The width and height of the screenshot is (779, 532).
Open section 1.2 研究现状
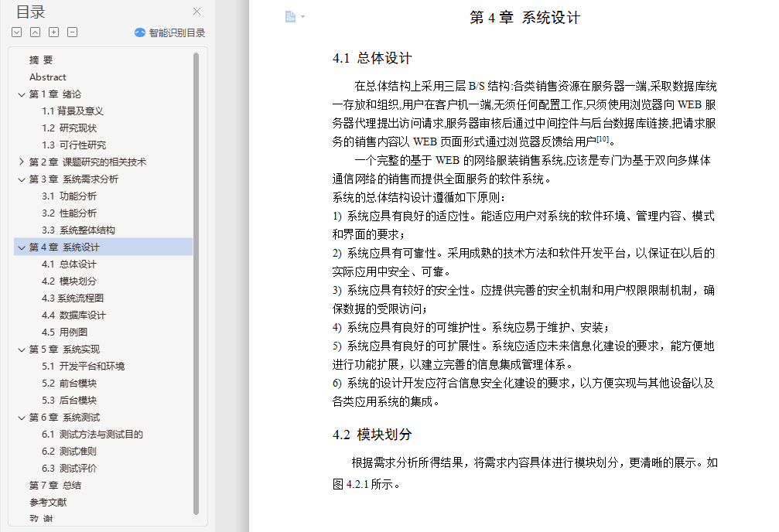[69, 128]
